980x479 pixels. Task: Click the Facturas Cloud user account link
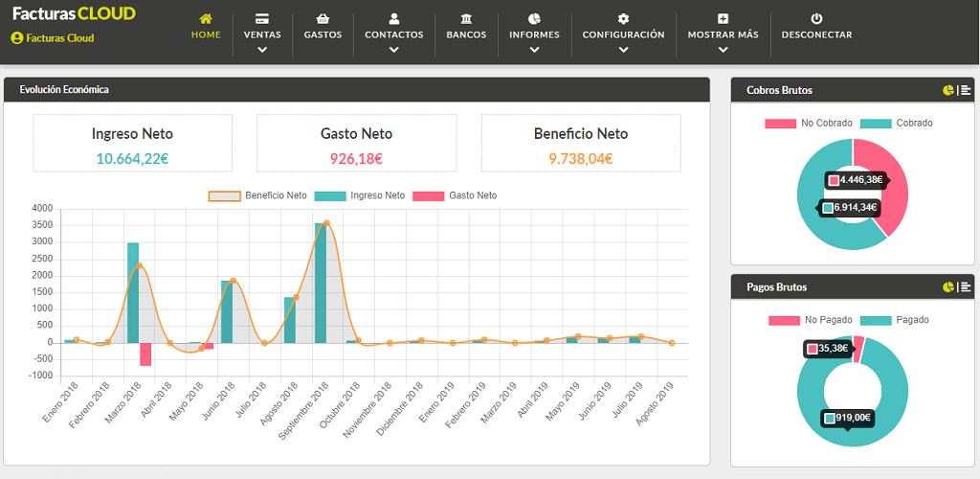tap(53, 38)
